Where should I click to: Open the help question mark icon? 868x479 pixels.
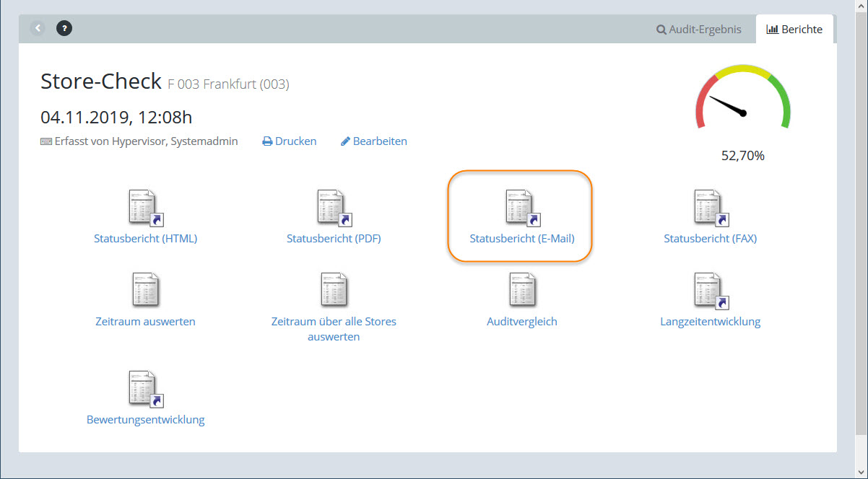pyautogui.click(x=64, y=29)
